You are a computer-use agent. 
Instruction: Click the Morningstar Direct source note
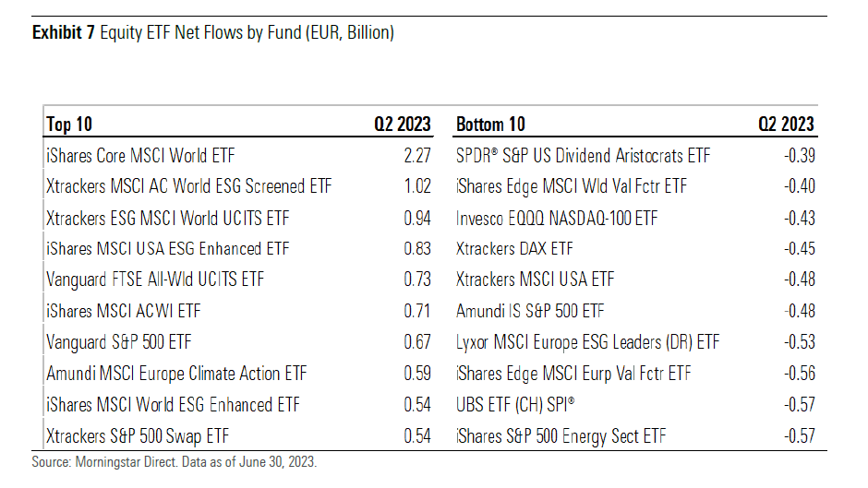[175, 461]
